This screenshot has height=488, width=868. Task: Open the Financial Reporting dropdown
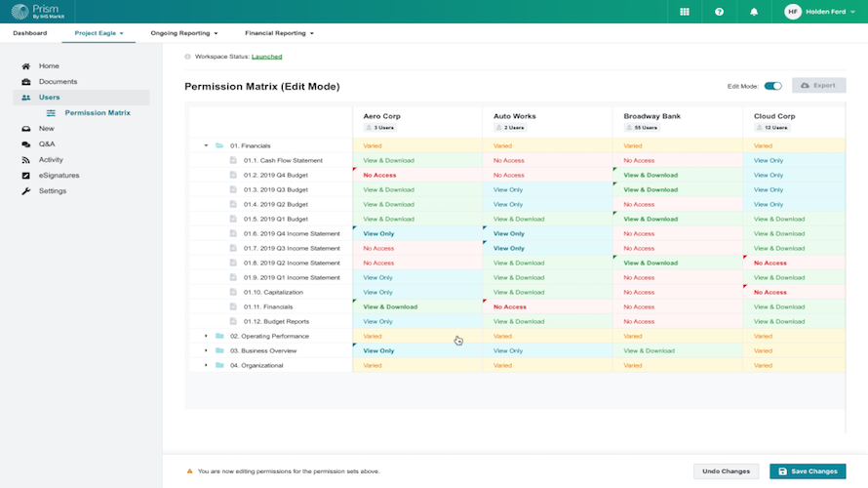280,33
